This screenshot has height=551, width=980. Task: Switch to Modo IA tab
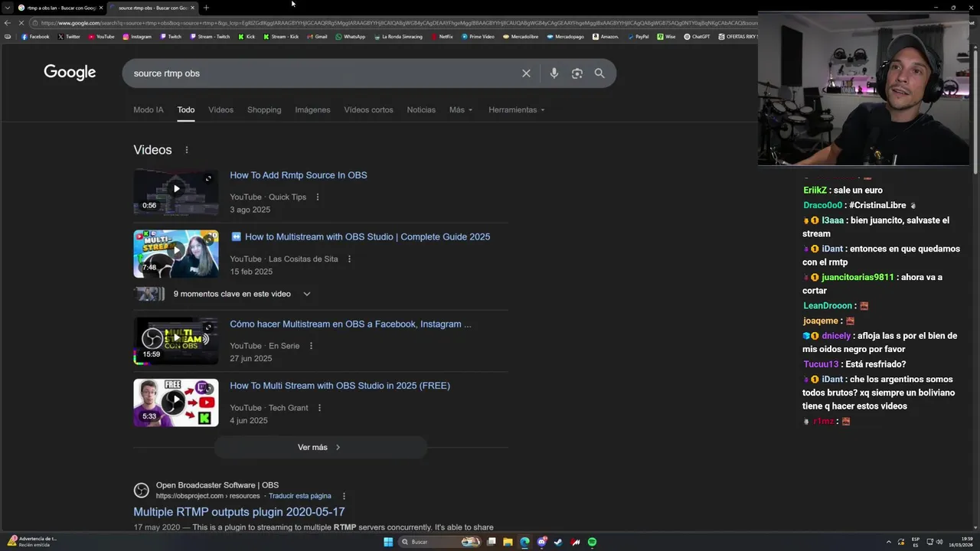tap(149, 109)
